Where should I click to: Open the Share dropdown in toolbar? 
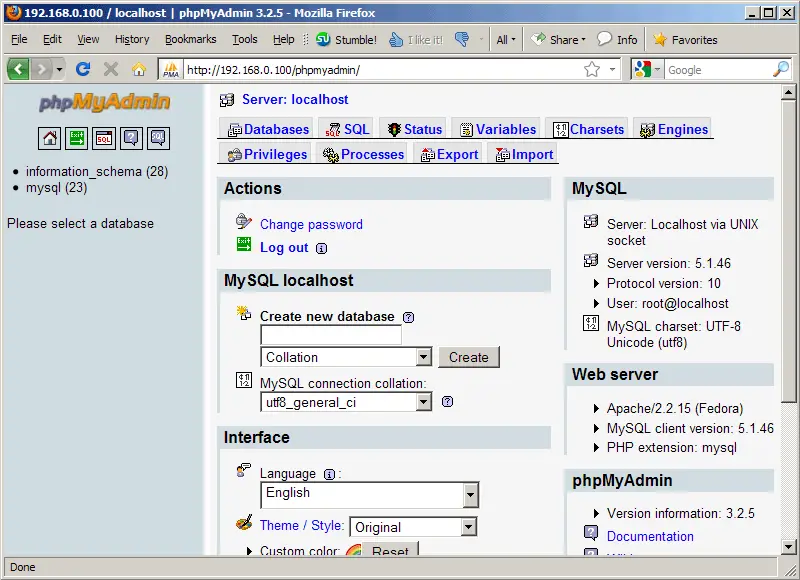click(558, 39)
